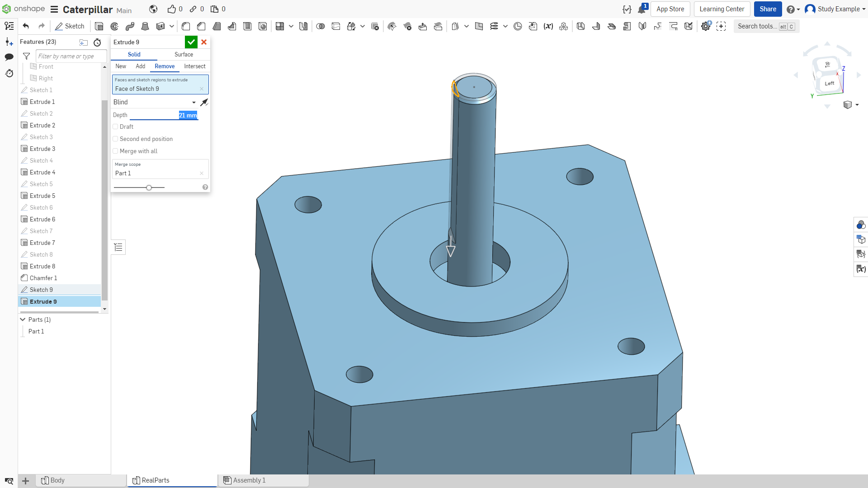The image size is (868, 488).
Task: Choose the Intersect operation tab
Action: pyautogui.click(x=195, y=66)
